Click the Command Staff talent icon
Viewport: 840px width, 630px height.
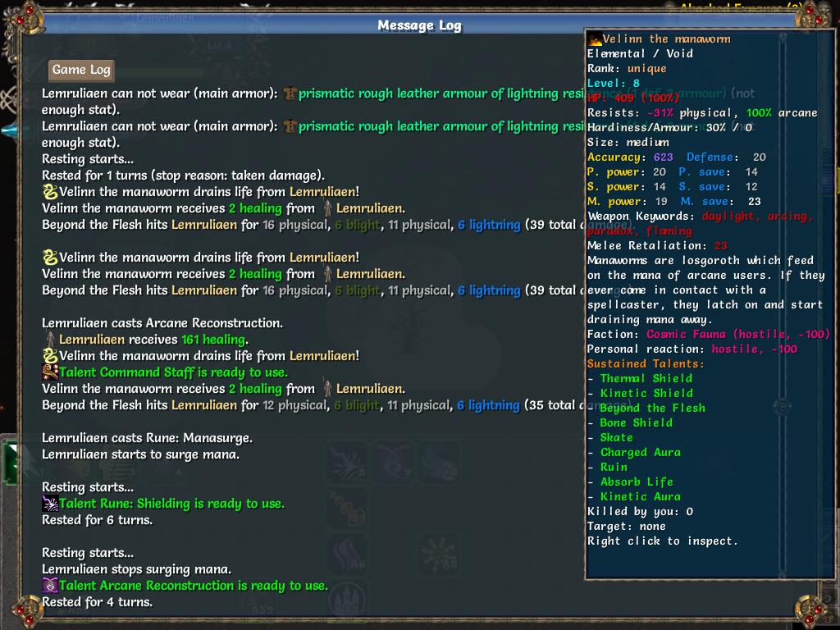[50, 372]
